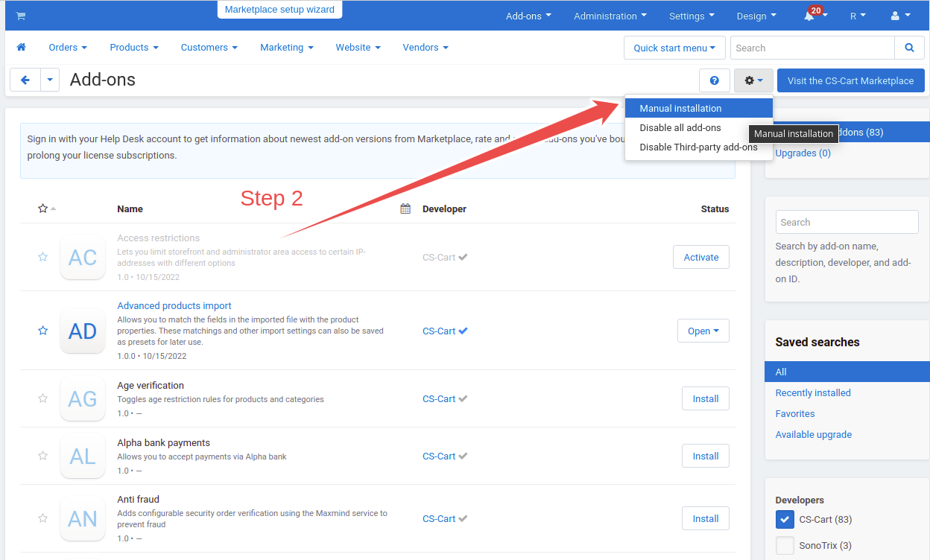Click the add-on search input field
The width and height of the screenshot is (930, 560).
click(847, 222)
